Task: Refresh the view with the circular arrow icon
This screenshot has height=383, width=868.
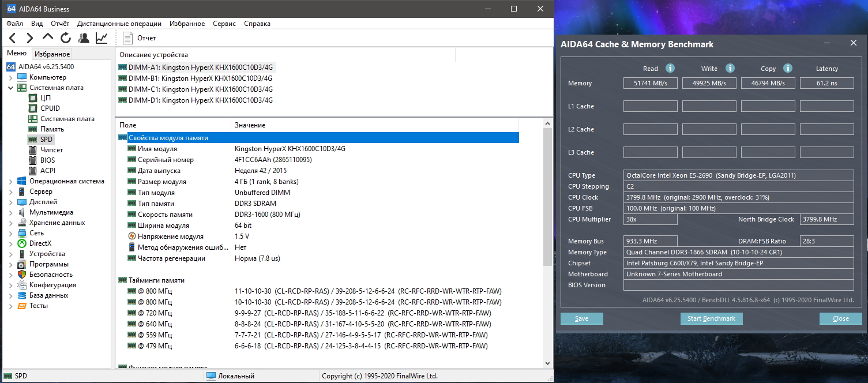Action: tap(66, 38)
